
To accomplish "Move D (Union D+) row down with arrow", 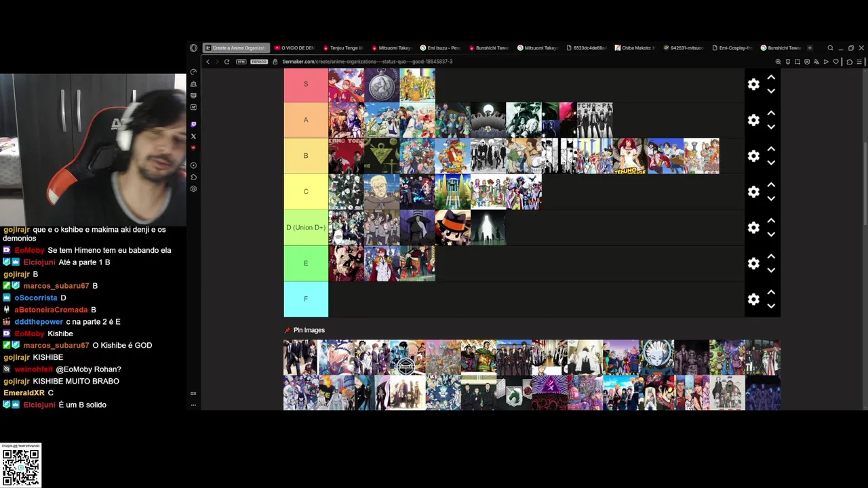I will pyautogui.click(x=771, y=235).
